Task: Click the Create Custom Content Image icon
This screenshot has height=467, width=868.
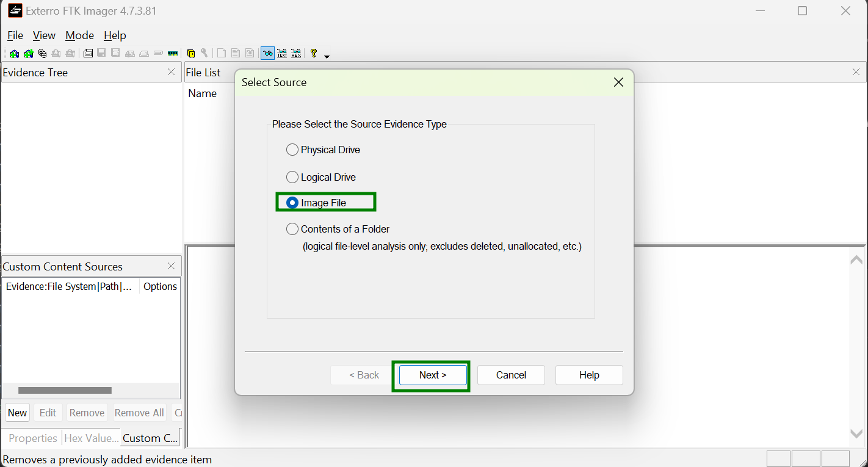Action: (x=144, y=54)
